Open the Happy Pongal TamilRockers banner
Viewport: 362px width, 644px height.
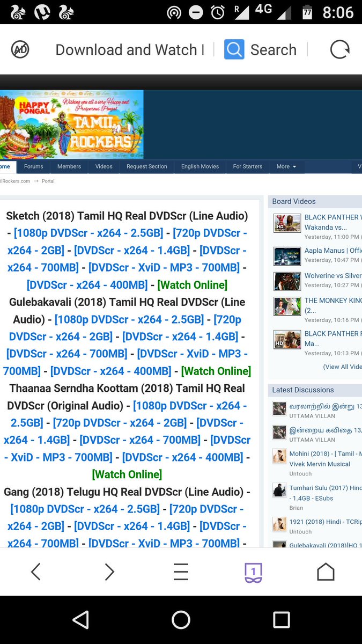(71, 124)
